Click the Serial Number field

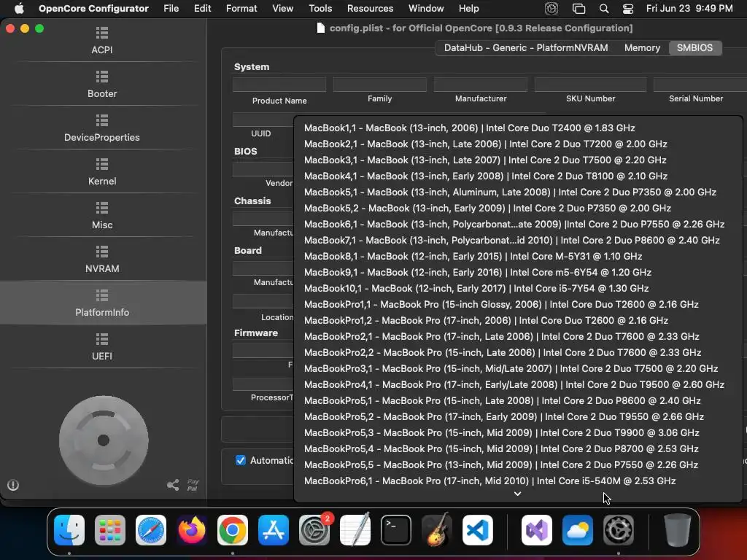coord(700,85)
